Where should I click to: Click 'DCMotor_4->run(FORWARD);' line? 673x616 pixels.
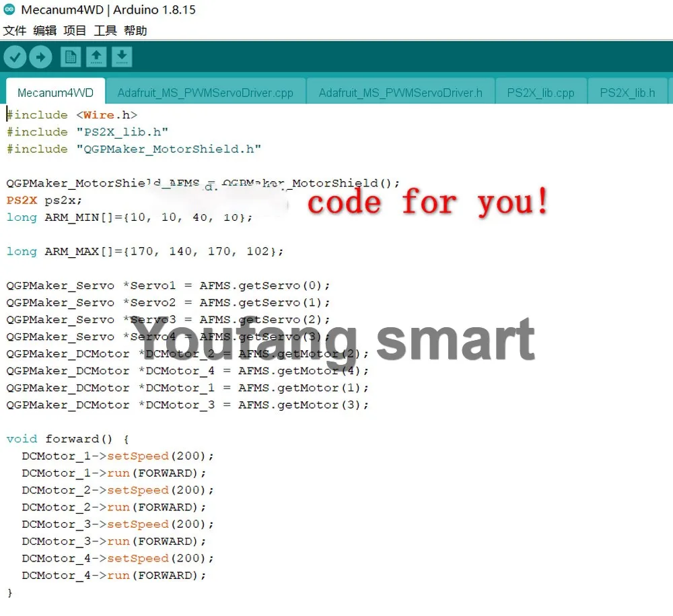[x=114, y=575]
